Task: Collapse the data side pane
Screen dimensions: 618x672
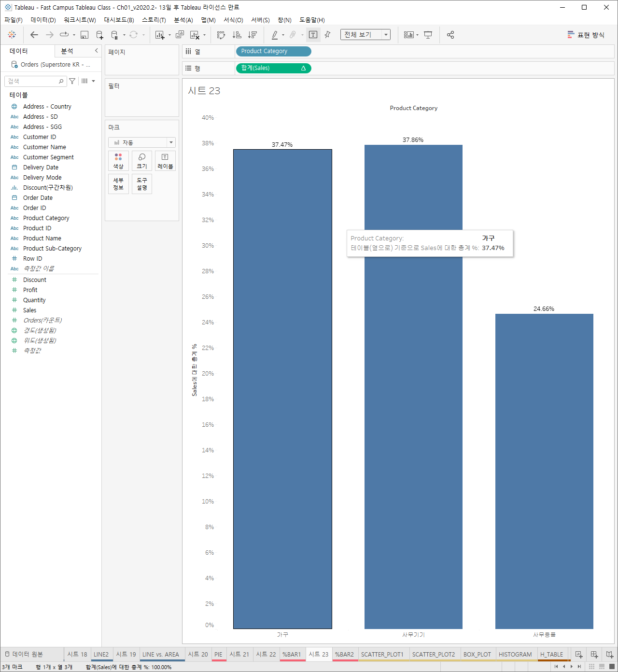Action: 96,51
